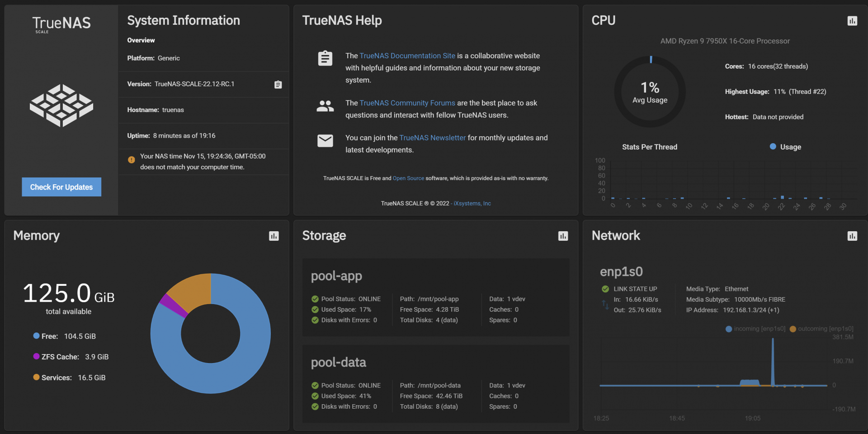Visit the TrueNAS Community Forums link
Image resolution: width=868 pixels, height=434 pixels.
[x=407, y=103]
